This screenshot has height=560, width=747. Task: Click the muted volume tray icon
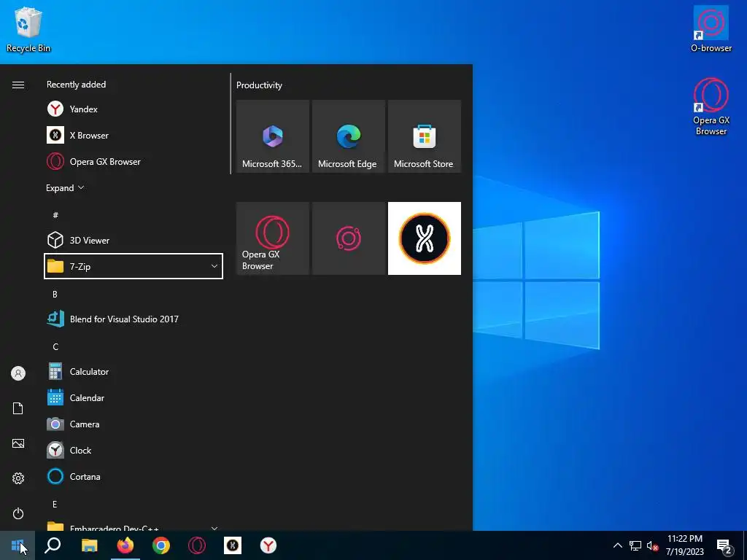point(652,545)
